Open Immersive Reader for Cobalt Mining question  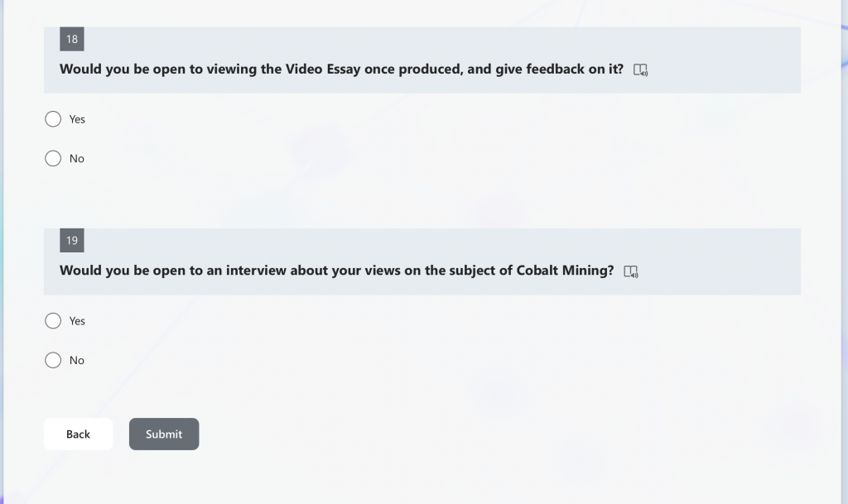pos(630,271)
